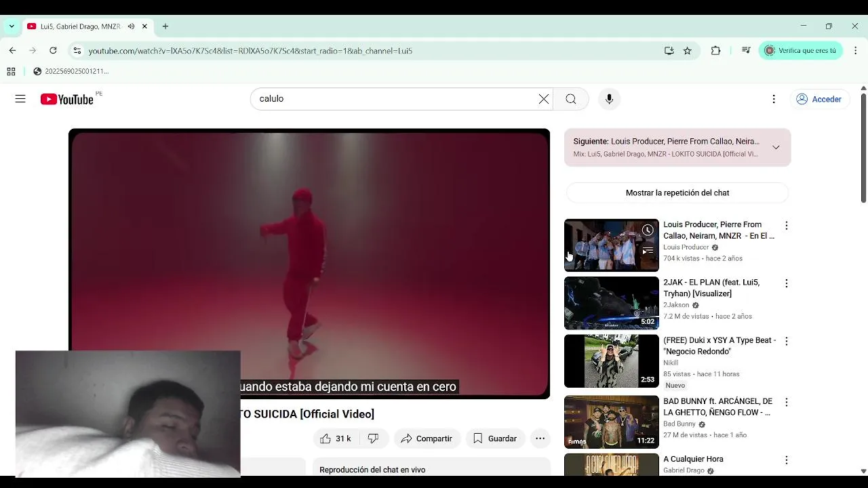Add Louis Producer video to queue
The image size is (868, 488).
pyautogui.click(x=648, y=251)
